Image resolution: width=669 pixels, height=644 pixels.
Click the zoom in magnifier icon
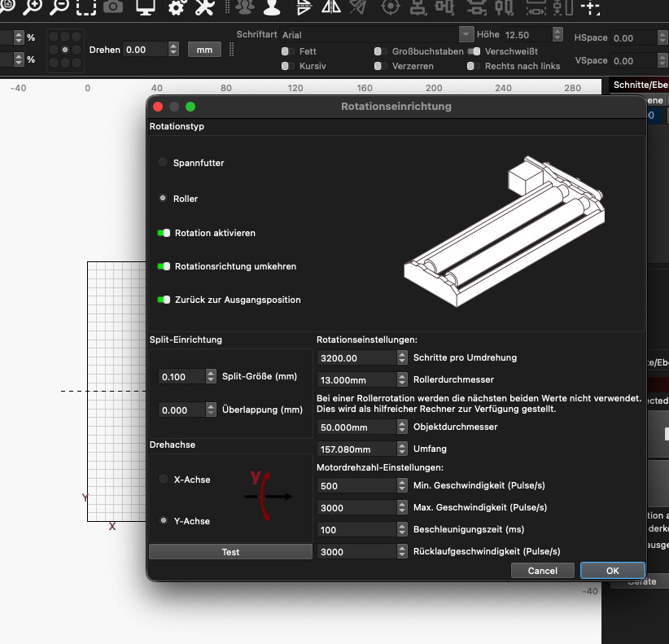(32, 7)
